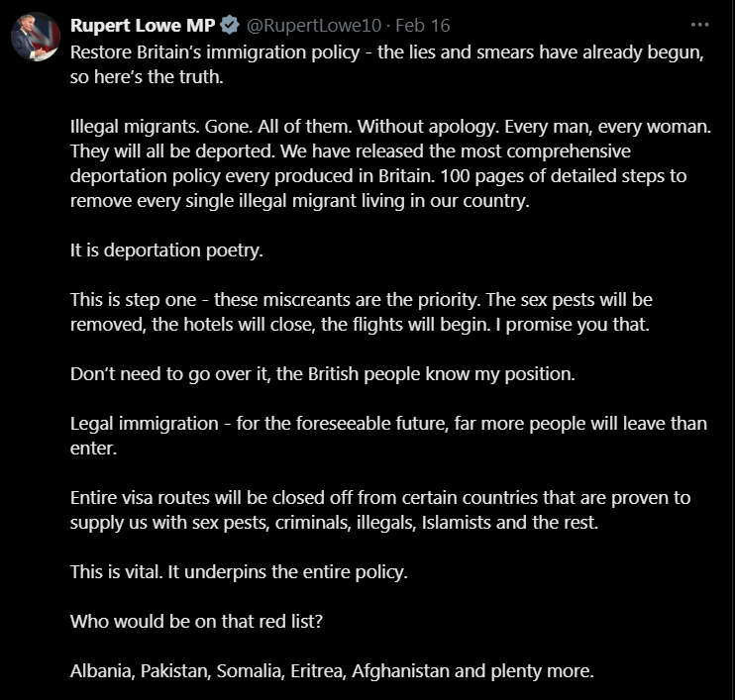This screenshot has height=700, width=735.
Task: Click the 'Albania, Pakistan, Somalia' country list line
Action: coord(332,671)
